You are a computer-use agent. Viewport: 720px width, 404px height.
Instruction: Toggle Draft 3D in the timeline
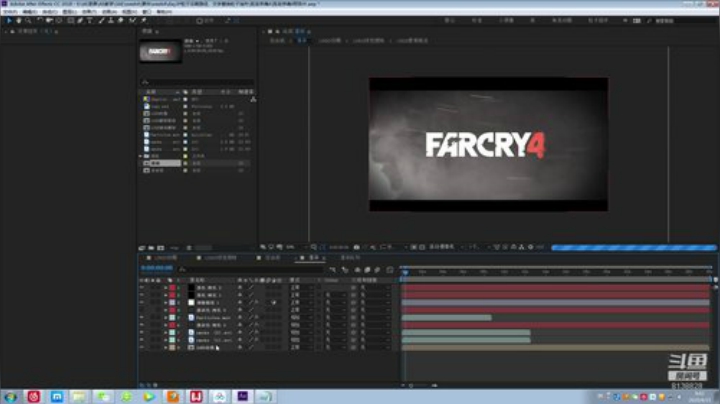(345, 270)
